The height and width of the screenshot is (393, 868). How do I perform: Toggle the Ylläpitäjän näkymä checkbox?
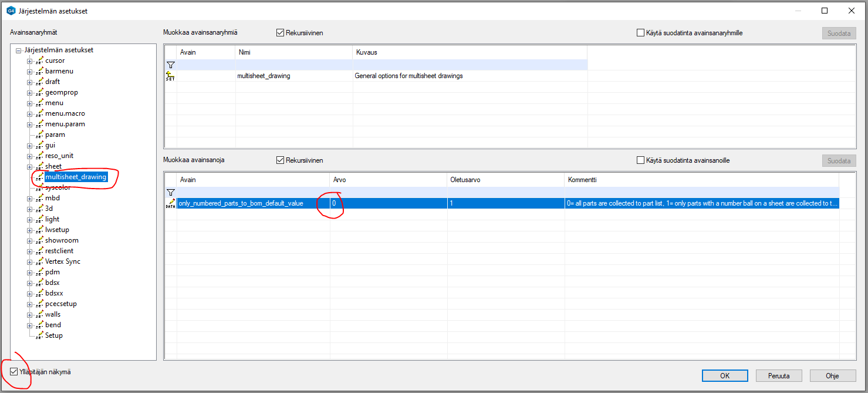(x=15, y=372)
